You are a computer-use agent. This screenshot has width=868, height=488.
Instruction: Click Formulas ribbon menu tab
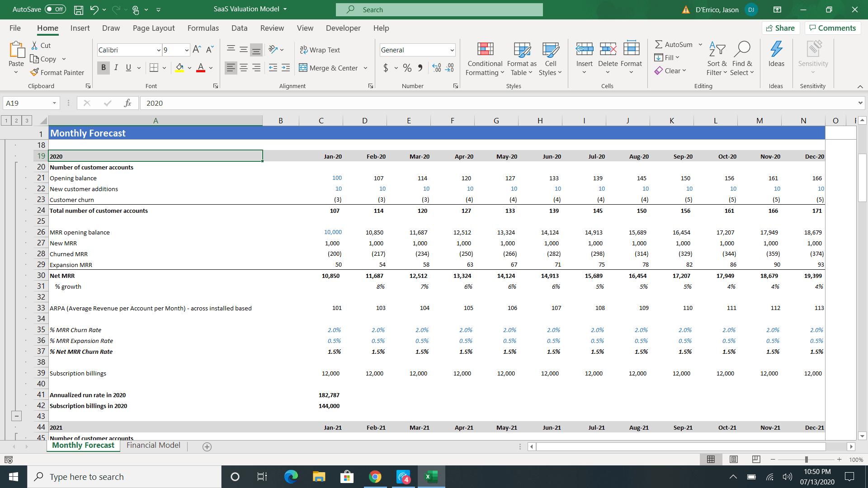click(x=203, y=28)
